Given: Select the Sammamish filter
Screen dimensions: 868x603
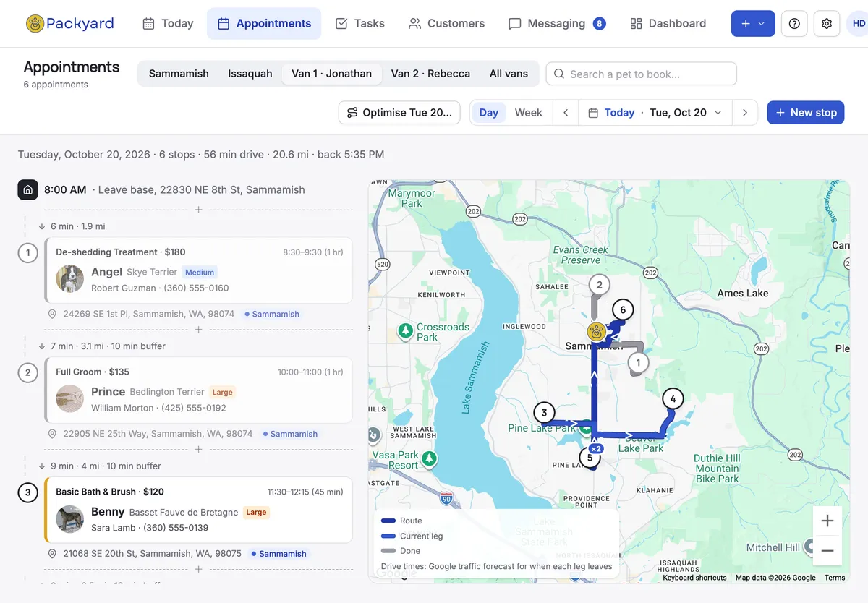Looking at the screenshot, I should [x=179, y=74].
